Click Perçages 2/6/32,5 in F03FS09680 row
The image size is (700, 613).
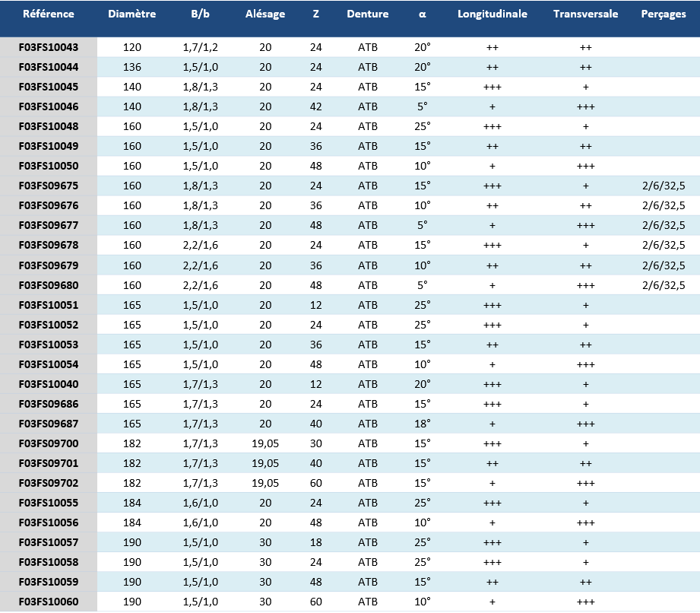[664, 285]
